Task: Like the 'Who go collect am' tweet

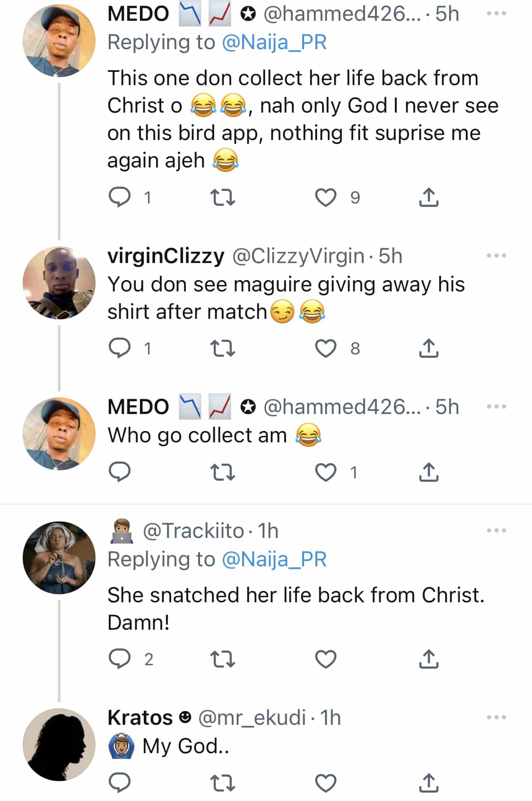Action: click(x=326, y=472)
